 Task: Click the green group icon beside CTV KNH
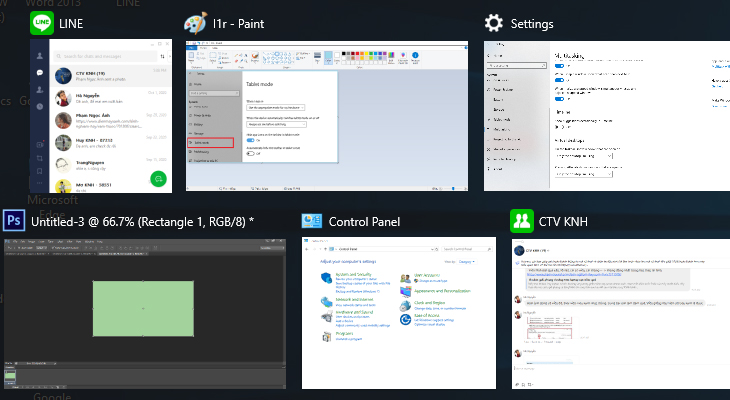(522, 221)
